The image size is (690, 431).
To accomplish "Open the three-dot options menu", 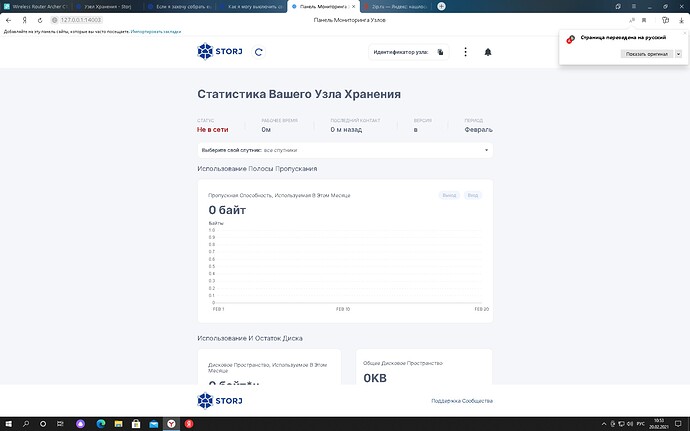I will [466, 52].
